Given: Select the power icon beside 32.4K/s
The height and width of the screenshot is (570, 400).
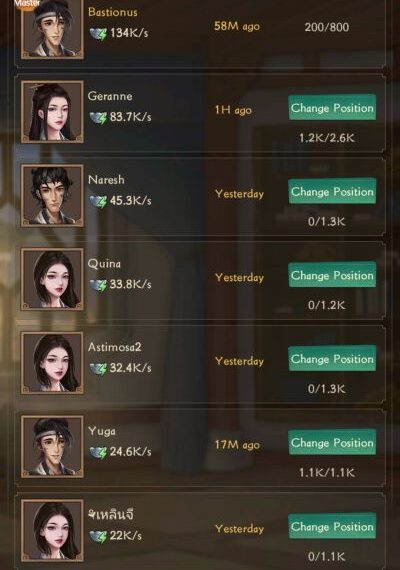Looking at the screenshot, I should point(98,369).
